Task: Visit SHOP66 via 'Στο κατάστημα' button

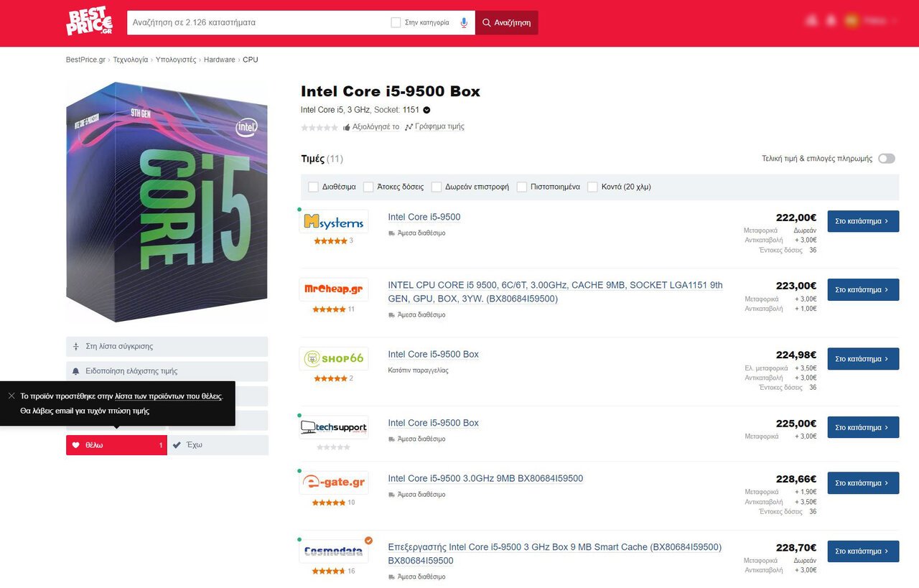Action: tap(863, 359)
